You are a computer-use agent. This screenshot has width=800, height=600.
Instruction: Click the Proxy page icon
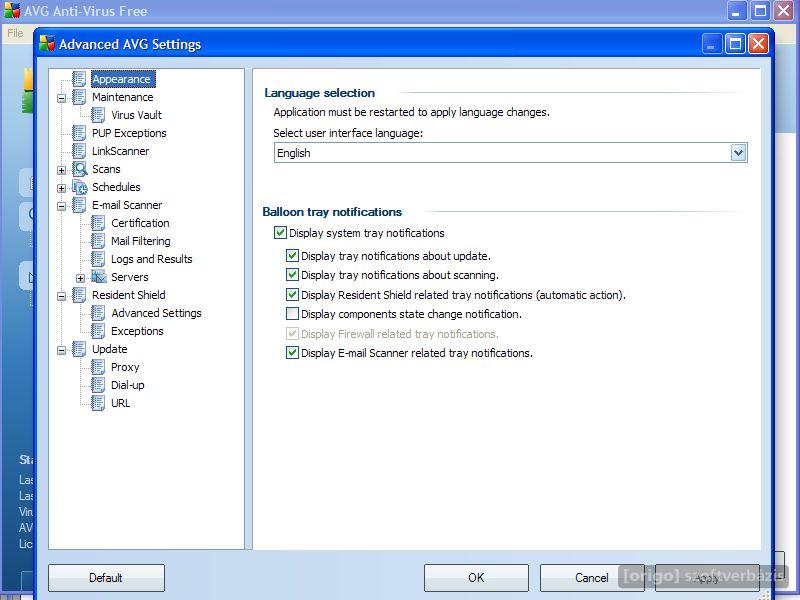[98, 367]
